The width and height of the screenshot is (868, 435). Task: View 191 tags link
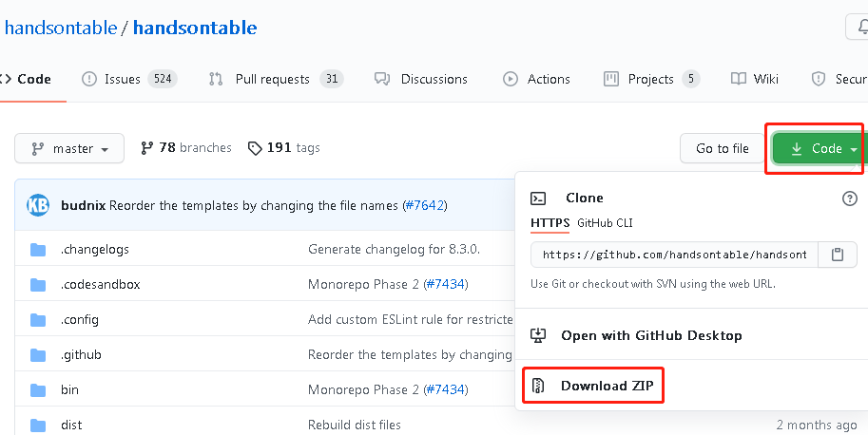(284, 147)
